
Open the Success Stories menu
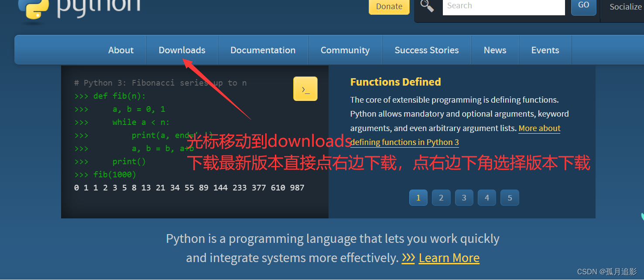coord(427,50)
